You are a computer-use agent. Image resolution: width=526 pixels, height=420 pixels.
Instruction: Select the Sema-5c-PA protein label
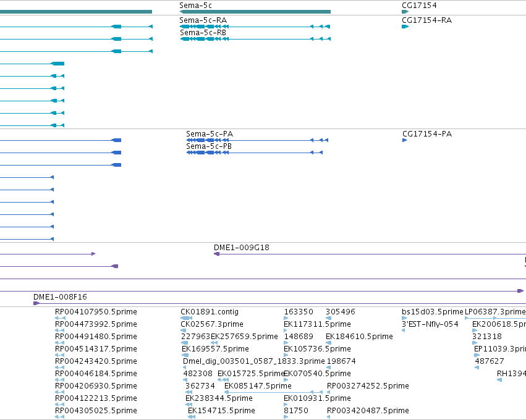pyautogui.click(x=210, y=134)
